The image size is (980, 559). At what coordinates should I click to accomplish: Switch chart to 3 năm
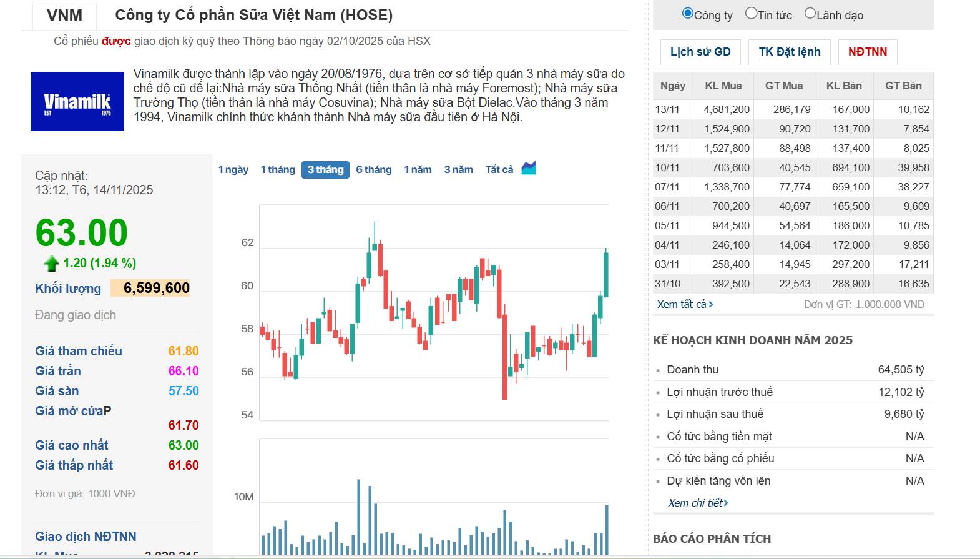[x=458, y=170]
